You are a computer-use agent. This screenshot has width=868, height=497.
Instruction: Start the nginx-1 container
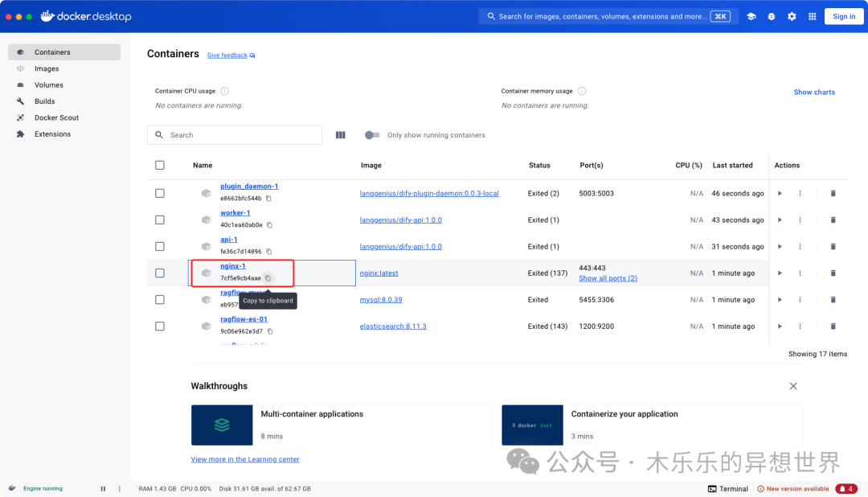click(x=780, y=273)
